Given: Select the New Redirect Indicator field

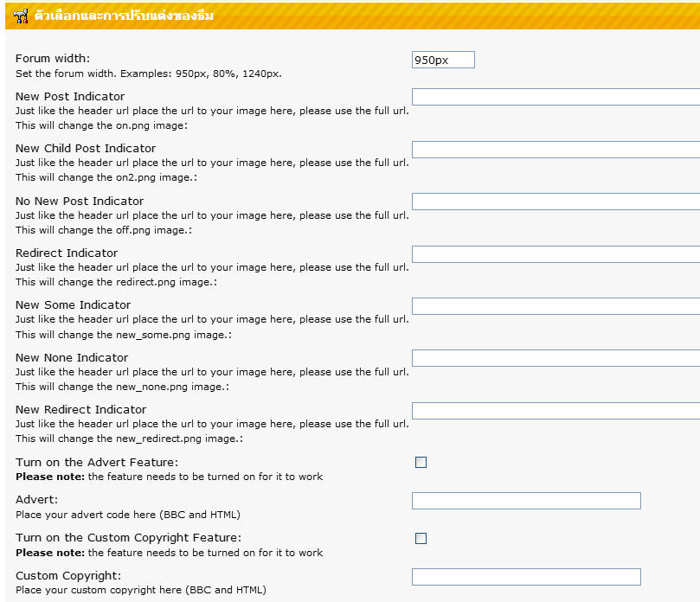Looking at the screenshot, I should 556,411.
